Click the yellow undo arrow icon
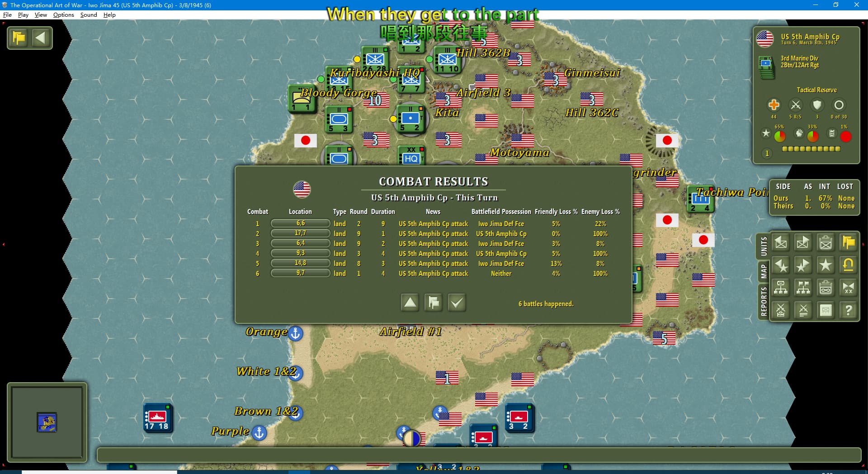 (848, 265)
